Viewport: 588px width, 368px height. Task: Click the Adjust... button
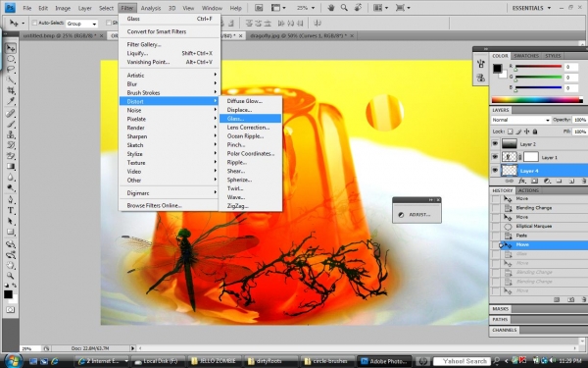[416, 214]
